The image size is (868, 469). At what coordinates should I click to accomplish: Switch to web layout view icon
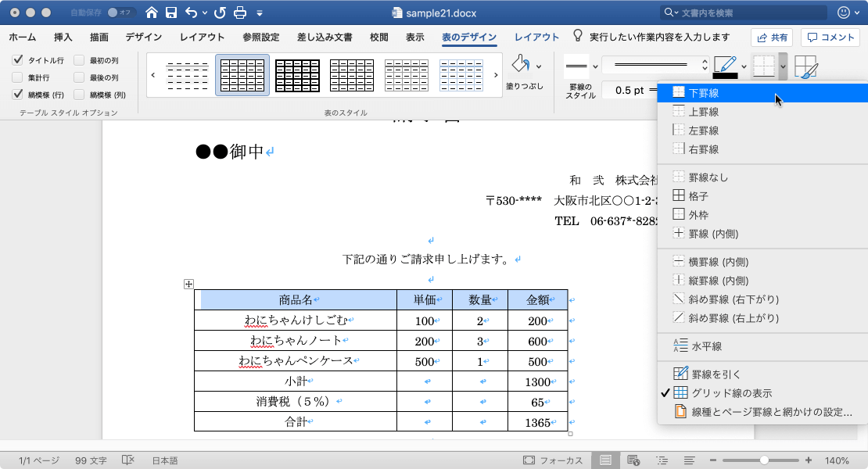[x=633, y=460]
